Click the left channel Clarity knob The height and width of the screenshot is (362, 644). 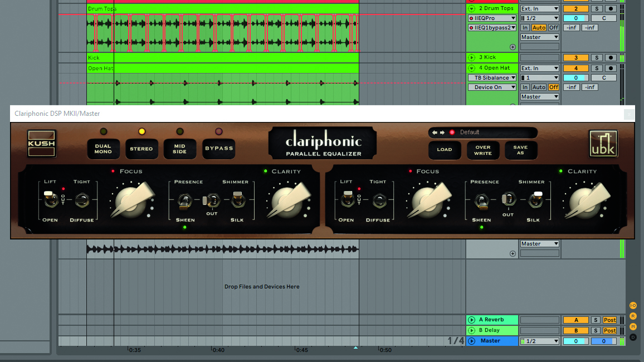[x=287, y=200]
